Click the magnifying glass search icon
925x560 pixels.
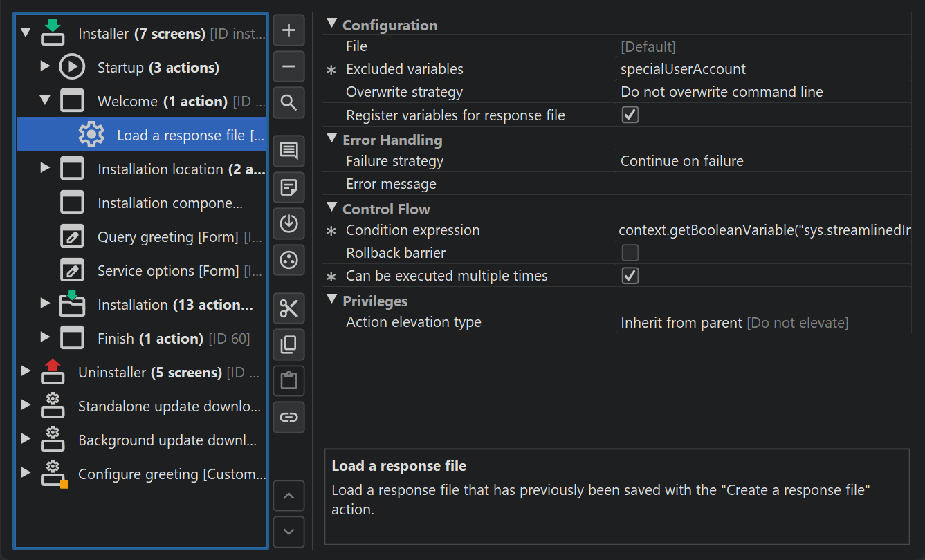click(x=289, y=104)
